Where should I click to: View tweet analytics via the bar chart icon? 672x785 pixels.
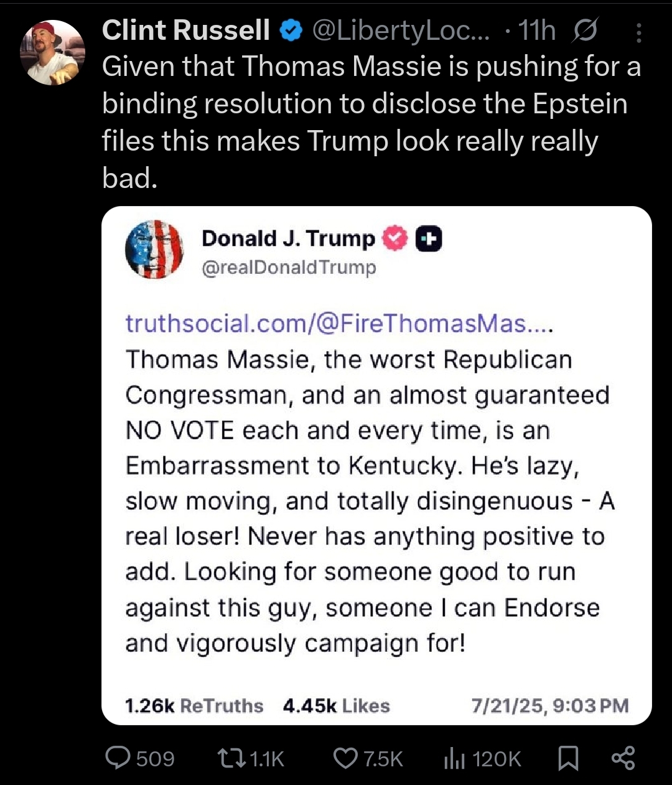tap(454, 758)
